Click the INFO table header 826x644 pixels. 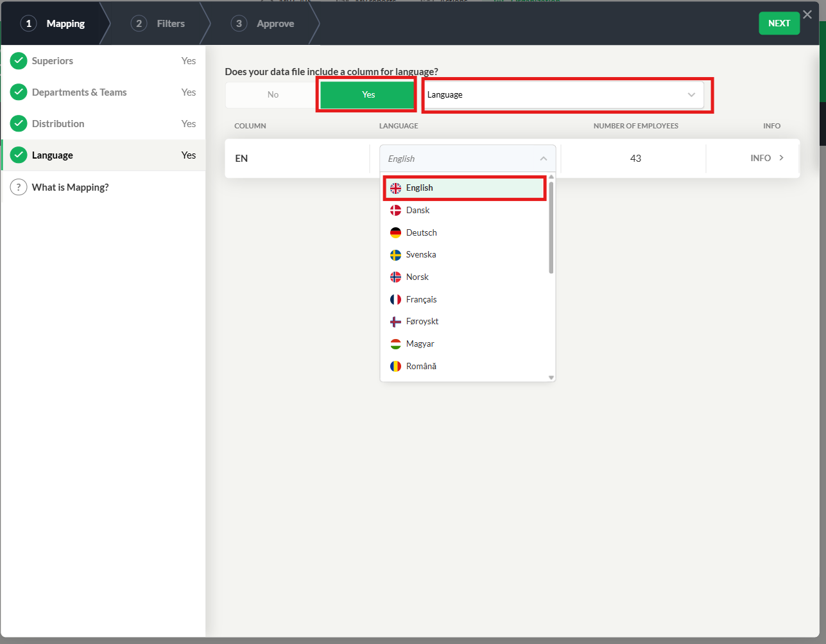(x=772, y=126)
